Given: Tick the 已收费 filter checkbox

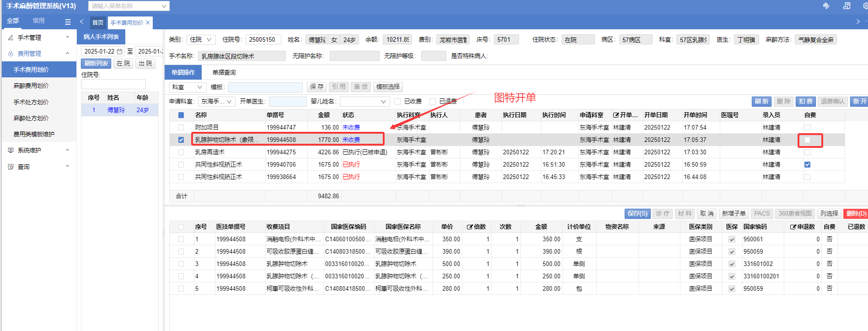Looking at the screenshot, I should click(x=397, y=102).
